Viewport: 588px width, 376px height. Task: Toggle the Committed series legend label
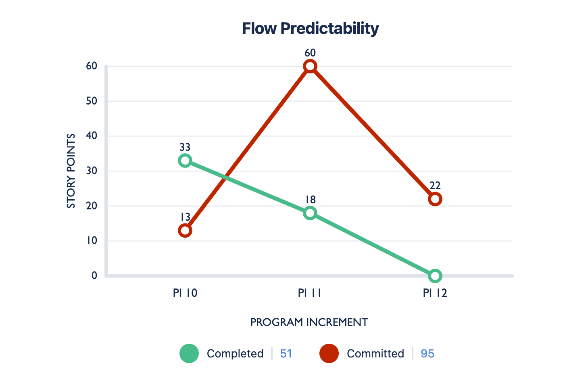click(375, 353)
